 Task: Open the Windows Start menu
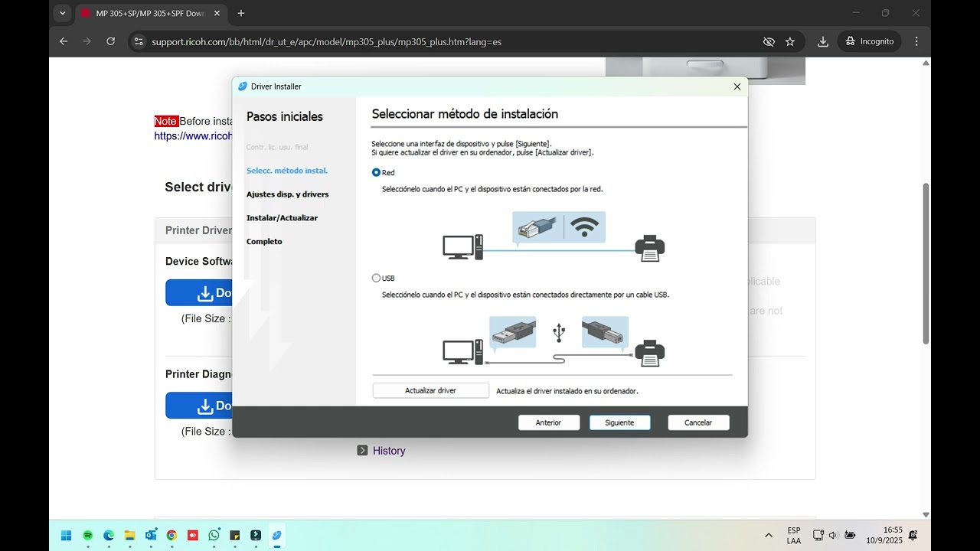(67, 535)
